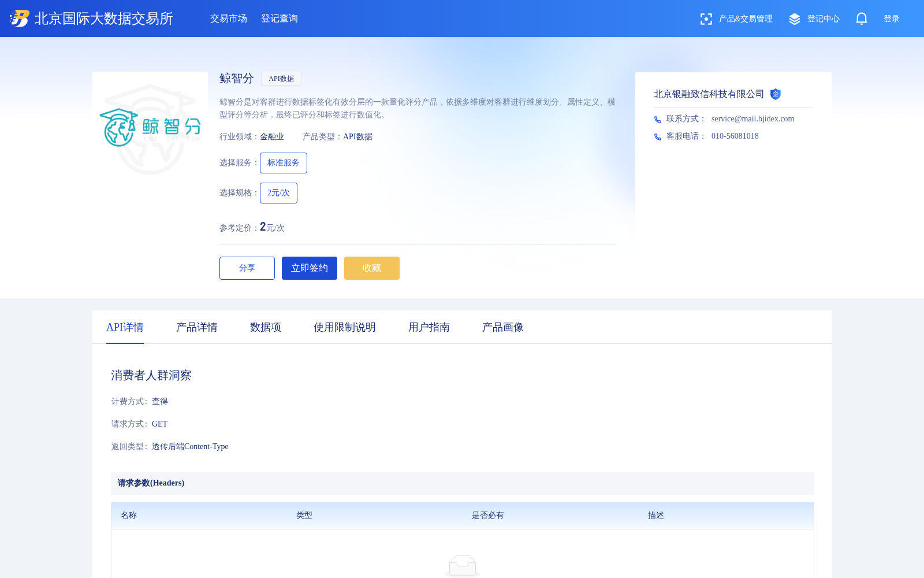
Task: Click the 立即签约 button
Action: pos(310,268)
